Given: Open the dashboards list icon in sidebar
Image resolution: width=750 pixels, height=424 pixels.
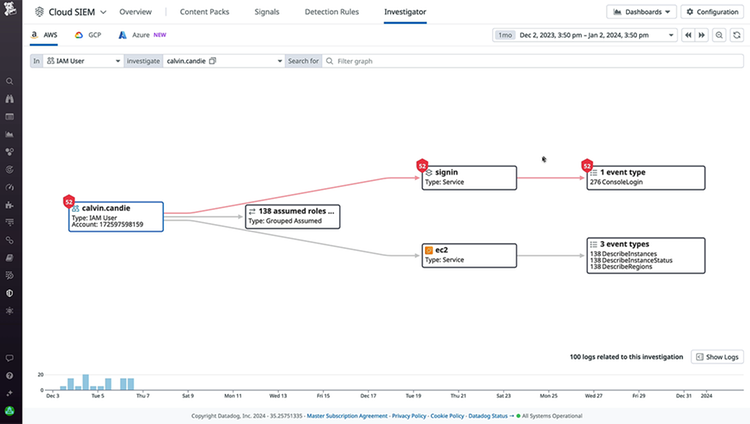Looking at the screenshot, I should click(x=10, y=117).
